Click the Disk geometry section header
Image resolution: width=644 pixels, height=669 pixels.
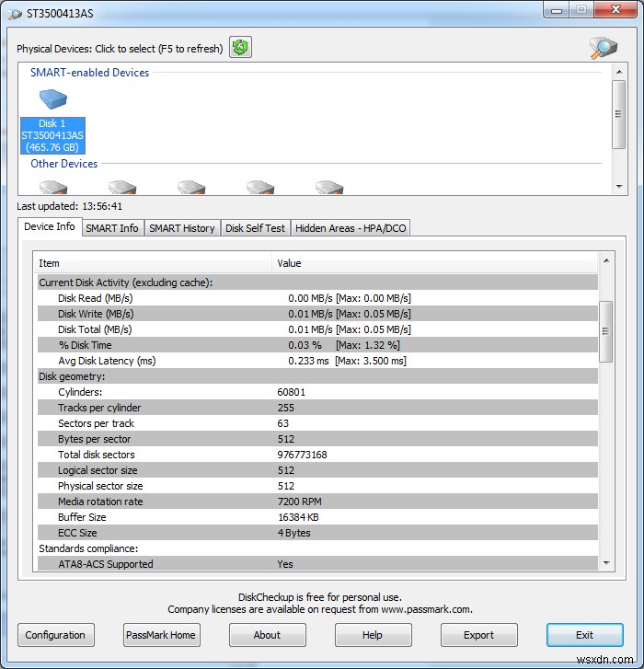[x=317, y=376]
